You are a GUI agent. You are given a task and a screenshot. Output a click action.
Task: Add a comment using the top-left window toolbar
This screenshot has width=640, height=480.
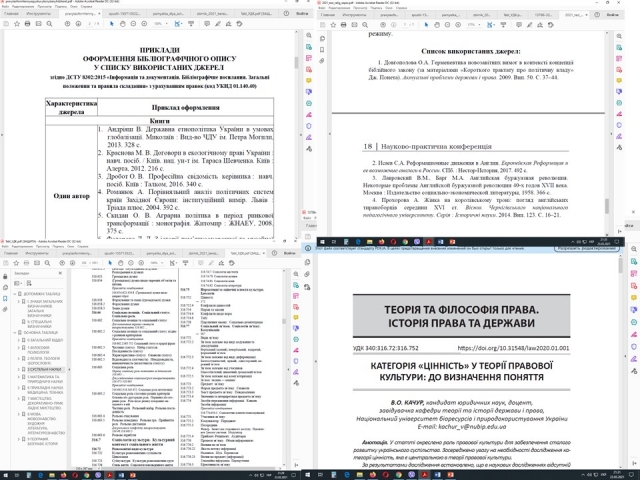(x=207, y=24)
